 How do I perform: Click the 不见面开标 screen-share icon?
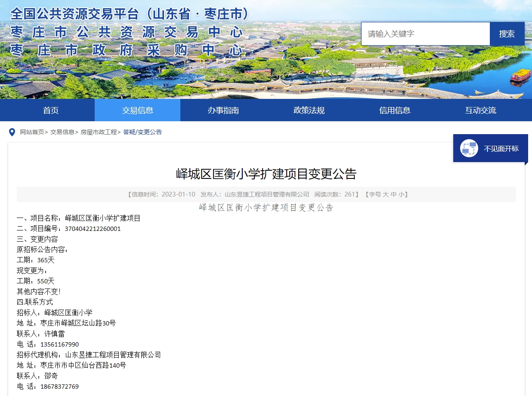[469, 148]
